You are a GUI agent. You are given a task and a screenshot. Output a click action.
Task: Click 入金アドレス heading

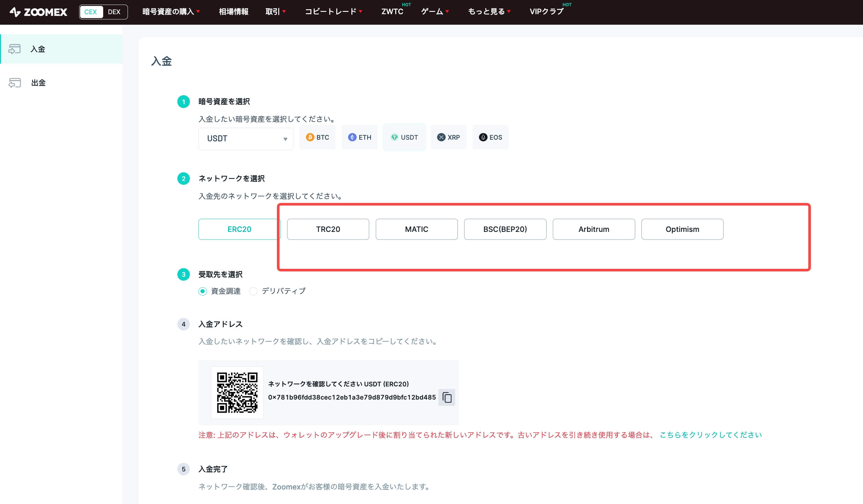[221, 324]
